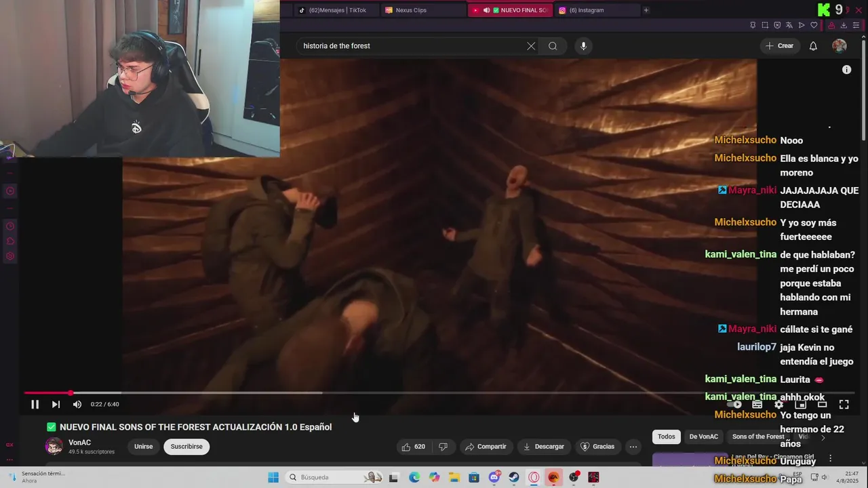The height and width of the screenshot is (488, 868).
Task: Open the ad blocker shield icon
Action: pos(777,25)
